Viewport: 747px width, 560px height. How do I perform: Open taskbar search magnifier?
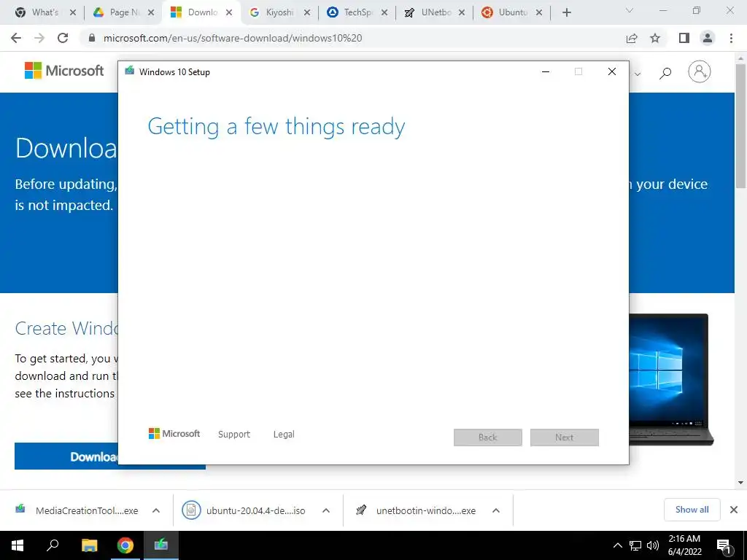pyautogui.click(x=53, y=545)
